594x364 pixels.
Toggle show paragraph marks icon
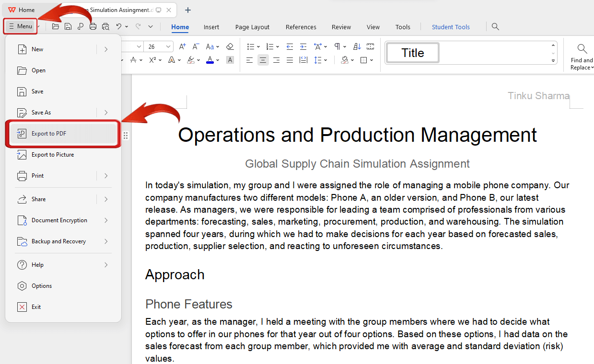(337, 46)
